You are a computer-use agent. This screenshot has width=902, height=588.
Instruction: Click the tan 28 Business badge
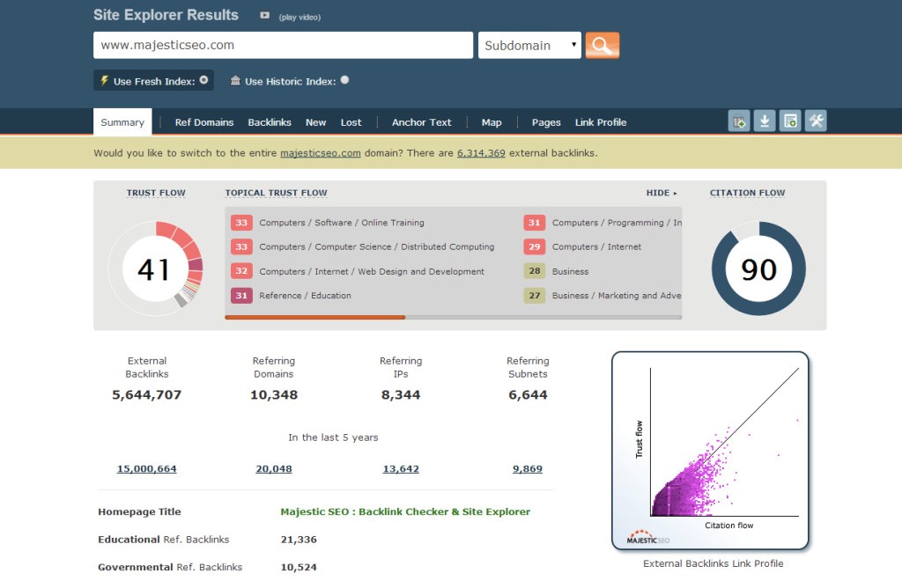click(x=535, y=271)
